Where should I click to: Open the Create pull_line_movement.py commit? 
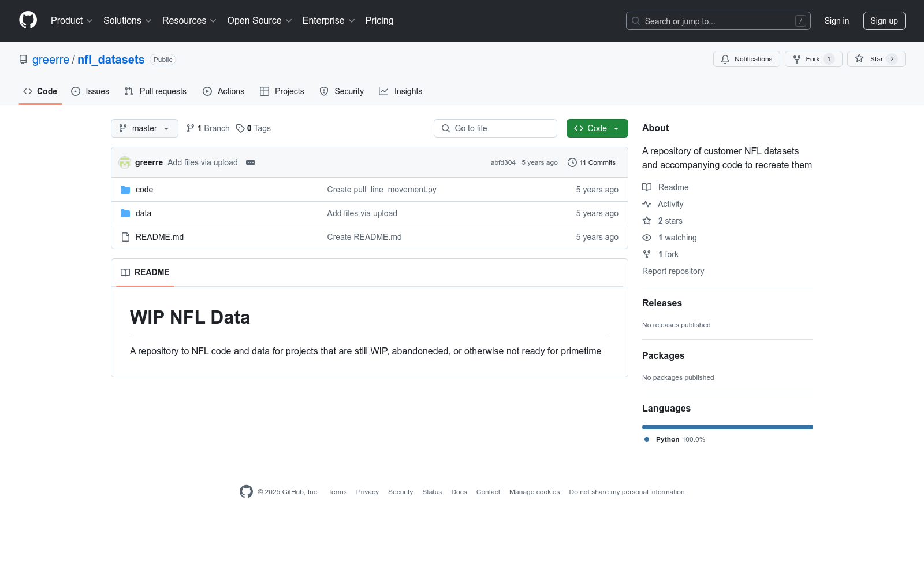[x=382, y=190]
